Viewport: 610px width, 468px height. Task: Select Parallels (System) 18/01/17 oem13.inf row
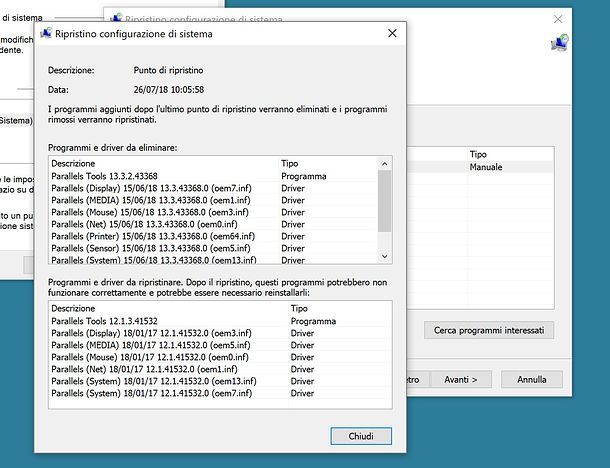pyautogui.click(x=220, y=382)
